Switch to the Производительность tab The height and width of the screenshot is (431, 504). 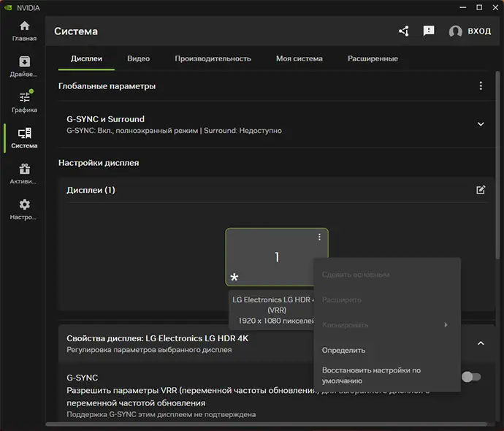point(213,59)
